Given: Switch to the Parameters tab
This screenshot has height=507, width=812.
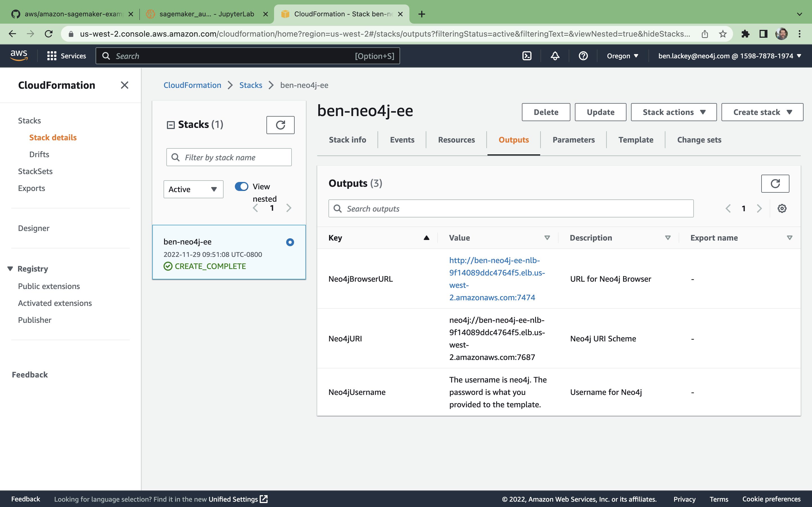Looking at the screenshot, I should 573,140.
